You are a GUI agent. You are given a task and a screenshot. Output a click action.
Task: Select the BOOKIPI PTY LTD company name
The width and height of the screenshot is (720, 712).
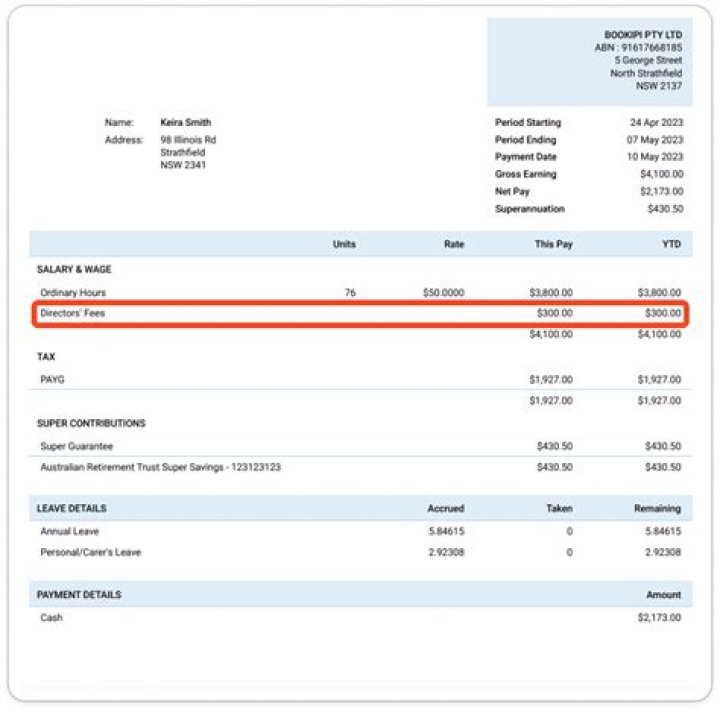pyautogui.click(x=643, y=34)
